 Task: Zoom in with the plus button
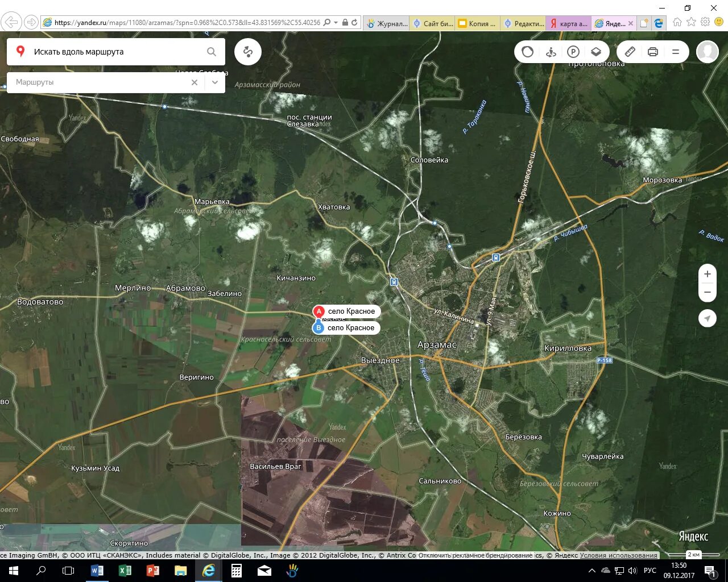pos(708,274)
